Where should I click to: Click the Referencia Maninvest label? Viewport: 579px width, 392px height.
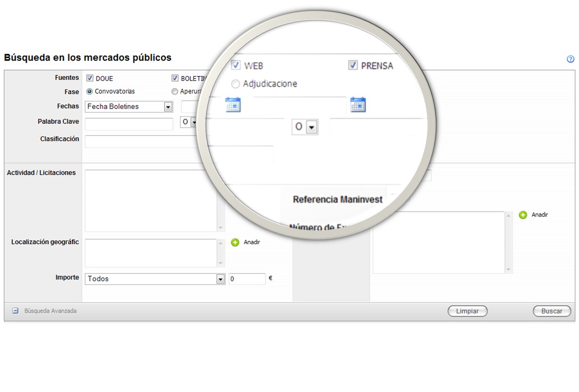pos(338,199)
